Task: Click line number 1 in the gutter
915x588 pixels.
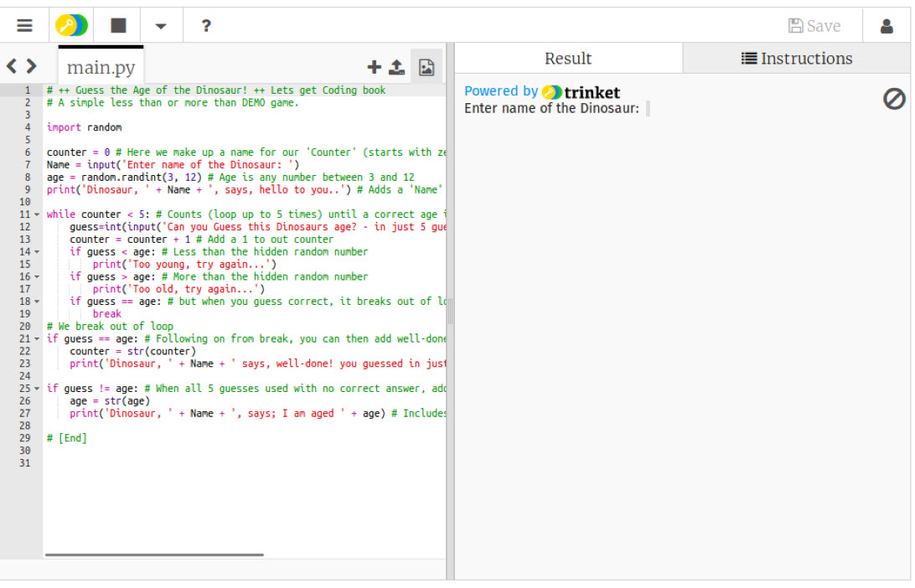Action: pyautogui.click(x=27, y=90)
